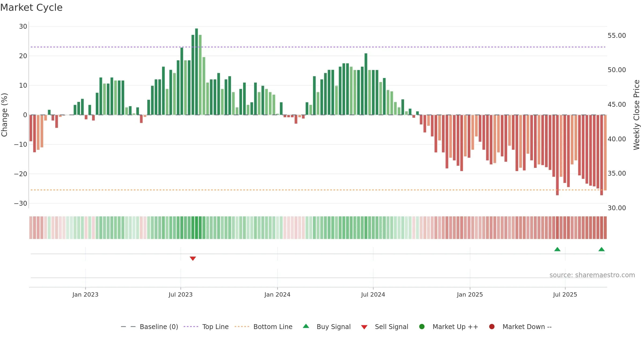Viewport: 644px width, 362px height.
Task: Click the last green Buy Signal triangle at chart end
Action: pos(601,249)
